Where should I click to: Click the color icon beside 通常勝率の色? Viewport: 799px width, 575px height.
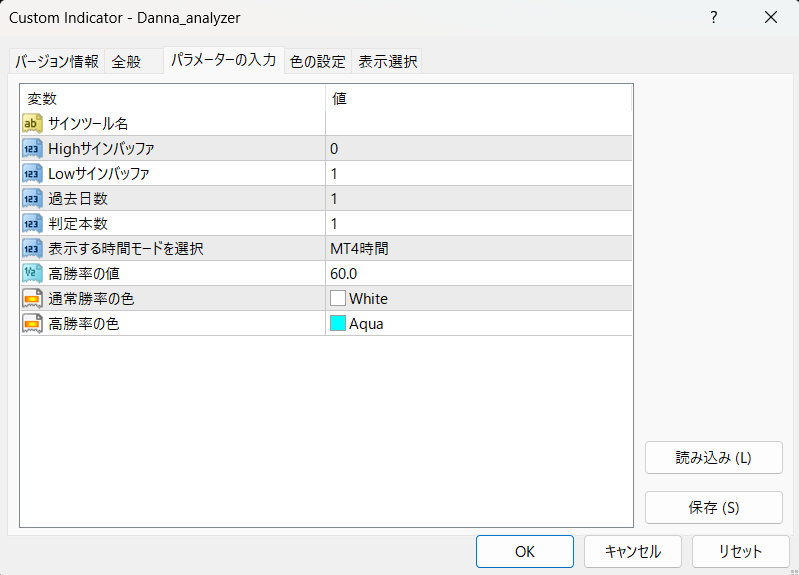(x=32, y=298)
